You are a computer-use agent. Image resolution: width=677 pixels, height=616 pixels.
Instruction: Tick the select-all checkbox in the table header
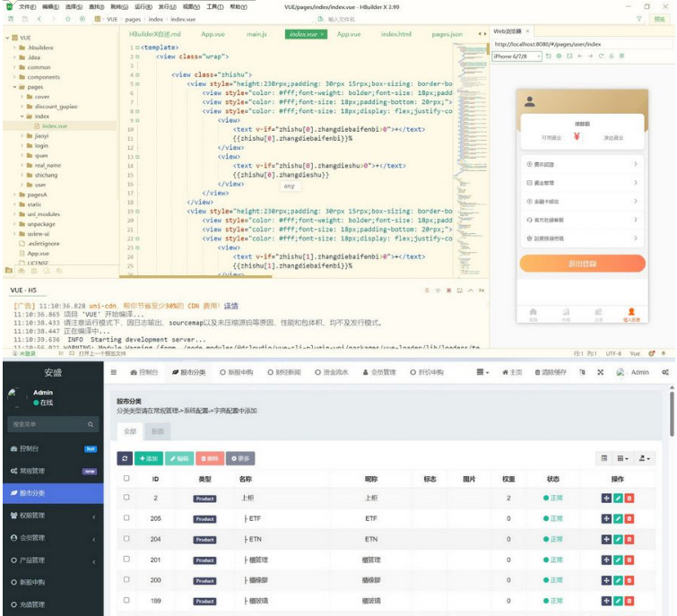point(126,479)
